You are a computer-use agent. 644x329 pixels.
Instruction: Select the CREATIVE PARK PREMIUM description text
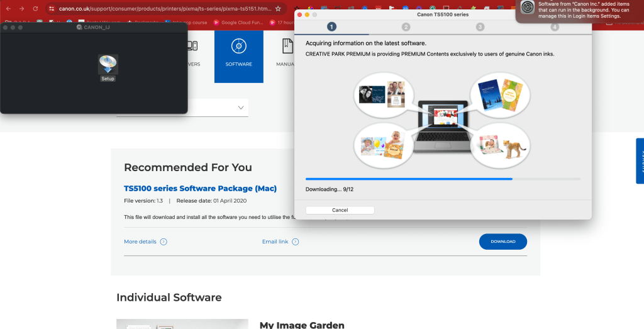point(430,54)
